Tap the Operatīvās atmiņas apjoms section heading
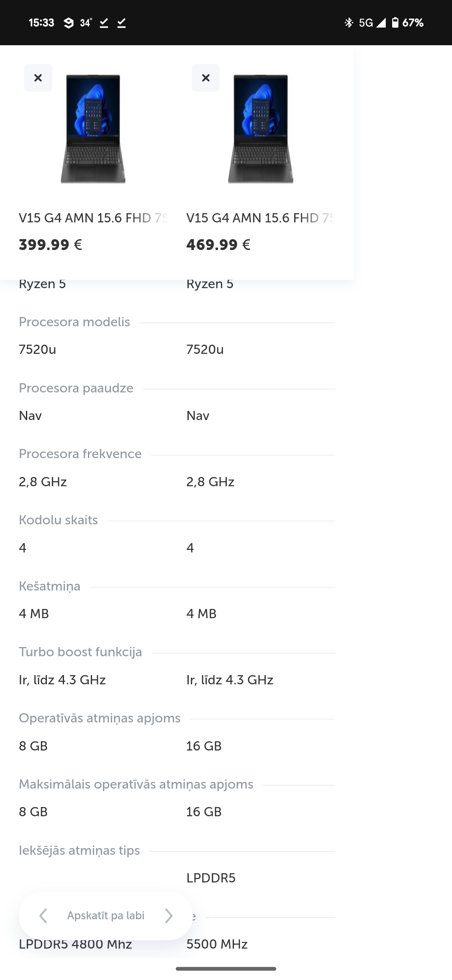 click(100, 718)
